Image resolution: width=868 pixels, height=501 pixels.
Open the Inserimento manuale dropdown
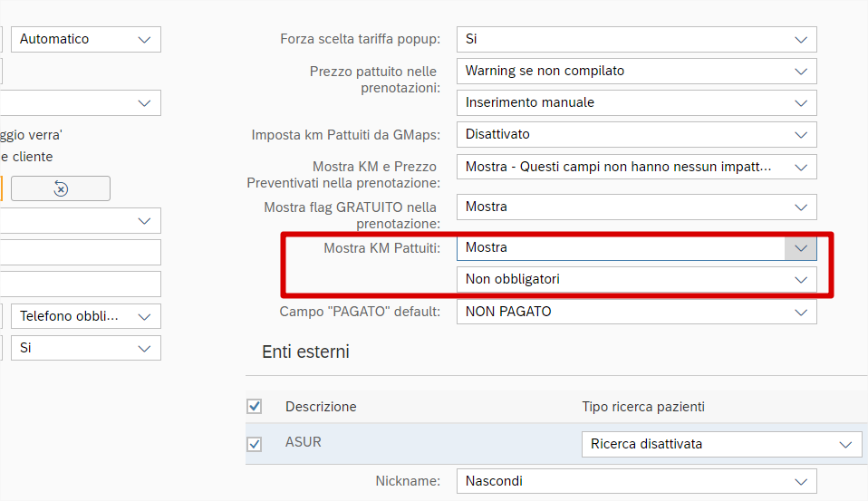pos(800,102)
